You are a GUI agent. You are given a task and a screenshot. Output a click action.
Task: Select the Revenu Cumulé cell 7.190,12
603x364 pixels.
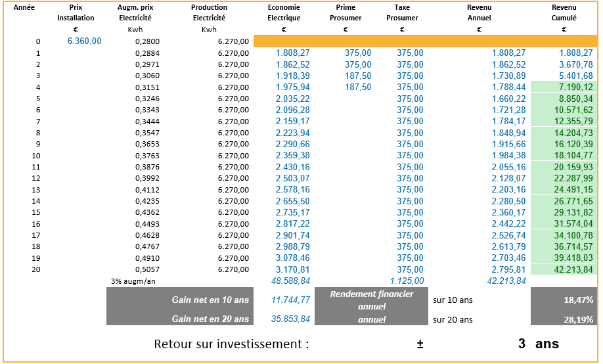[564, 87]
